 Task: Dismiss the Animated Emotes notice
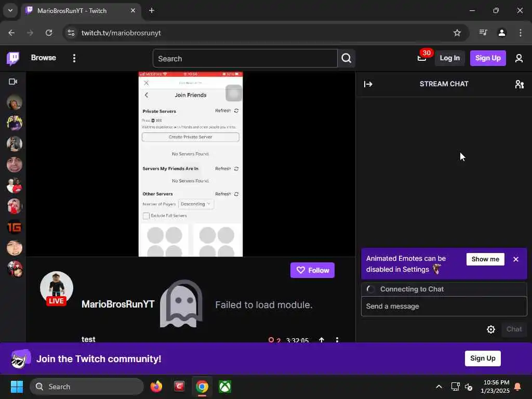(516, 259)
